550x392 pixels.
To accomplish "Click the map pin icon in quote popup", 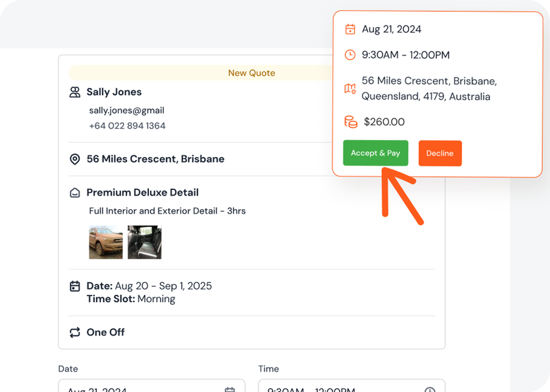I will click(350, 89).
